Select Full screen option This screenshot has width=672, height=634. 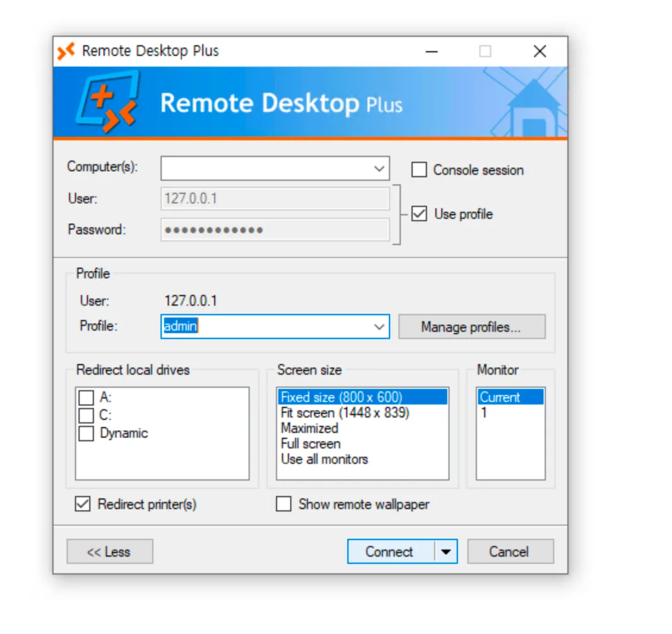point(363,444)
